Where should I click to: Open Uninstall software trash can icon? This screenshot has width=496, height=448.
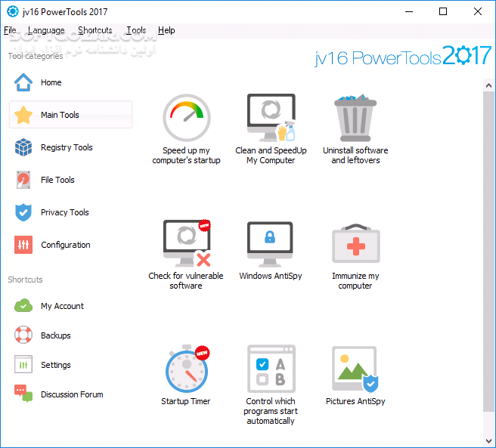point(355,118)
